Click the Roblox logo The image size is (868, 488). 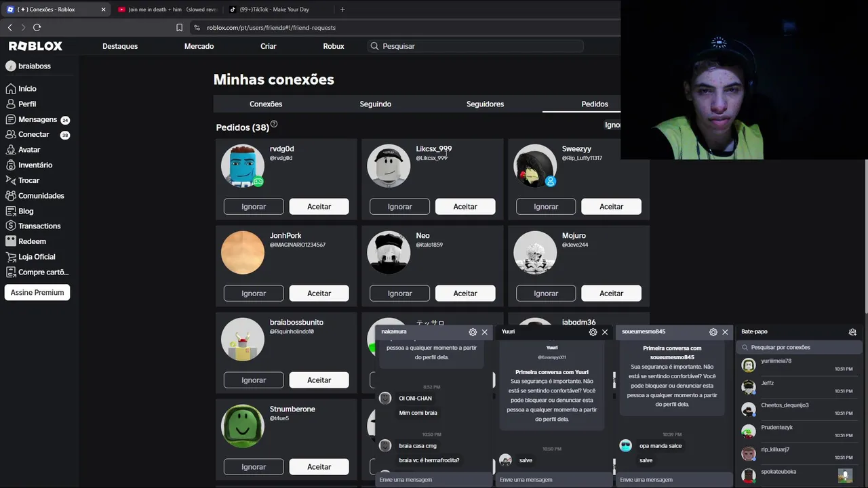coord(35,46)
